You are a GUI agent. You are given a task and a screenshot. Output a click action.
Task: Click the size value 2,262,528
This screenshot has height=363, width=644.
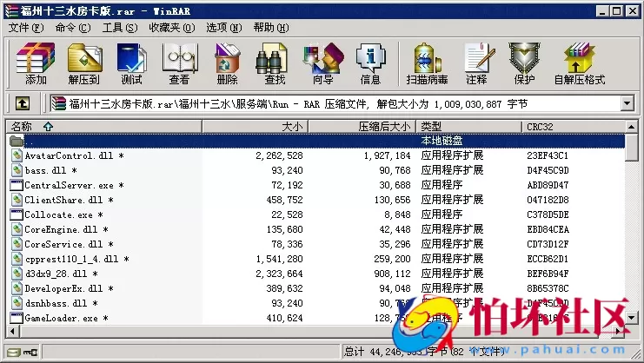pyautogui.click(x=279, y=155)
